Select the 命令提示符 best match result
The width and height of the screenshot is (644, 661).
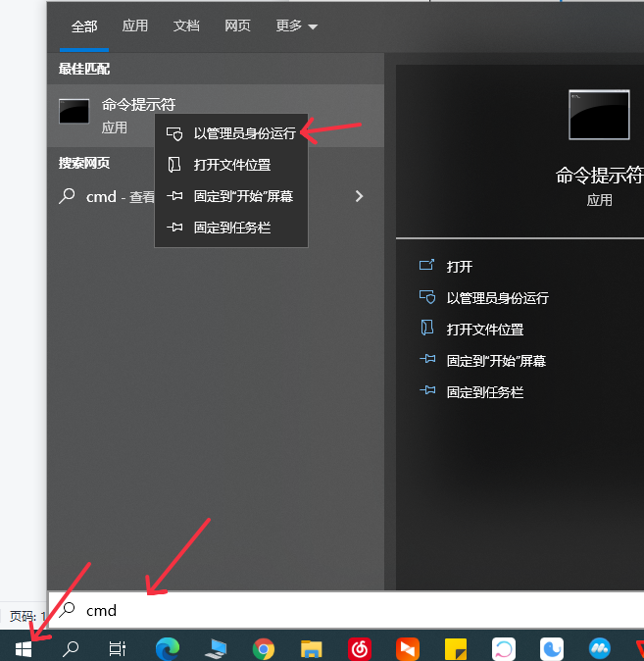pos(216,116)
